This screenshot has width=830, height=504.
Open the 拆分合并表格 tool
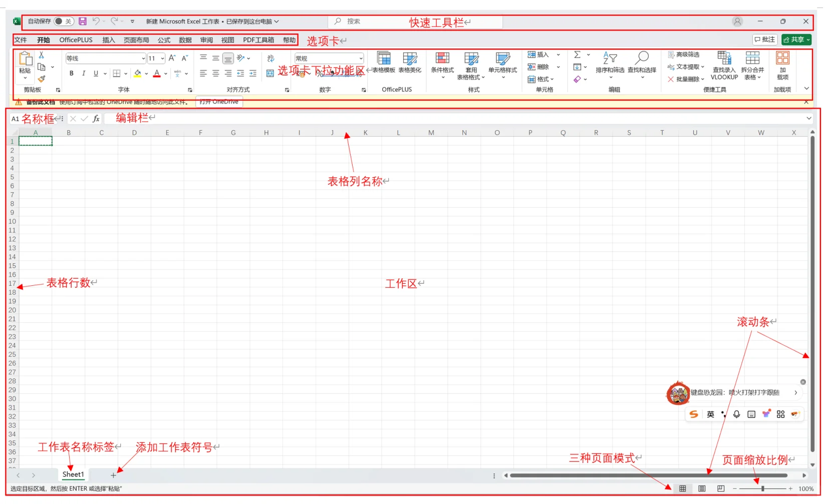click(752, 66)
